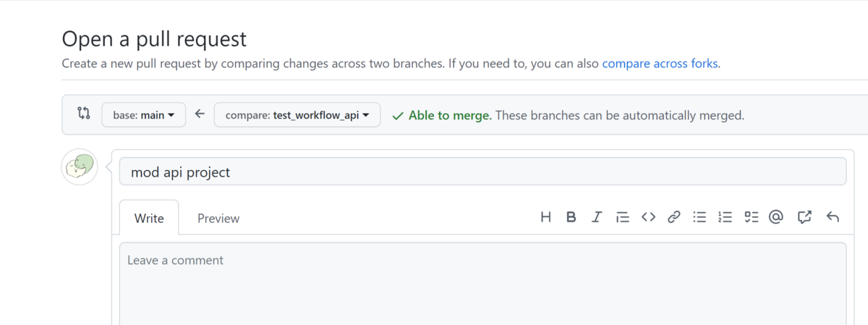Insert a heading with the H icon
Image resolution: width=868 pixels, height=325 pixels.
tap(545, 216)
